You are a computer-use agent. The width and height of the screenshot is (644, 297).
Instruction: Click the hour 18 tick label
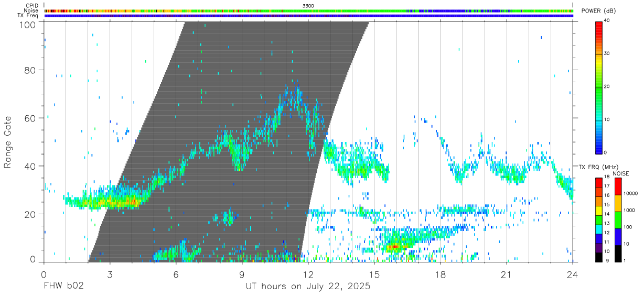pos(440,274)
